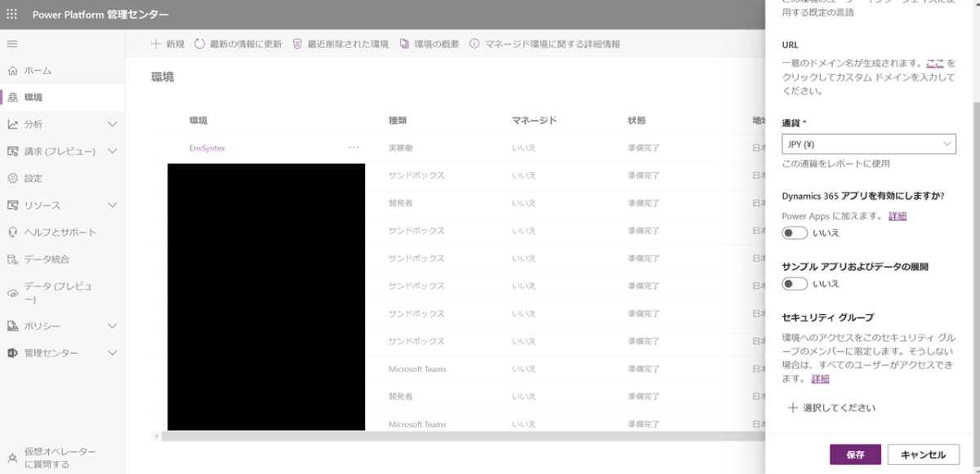Click the horizontal scrollbar under the table
This screenshot has width=980, height=474.
click(x=461, y=436)
